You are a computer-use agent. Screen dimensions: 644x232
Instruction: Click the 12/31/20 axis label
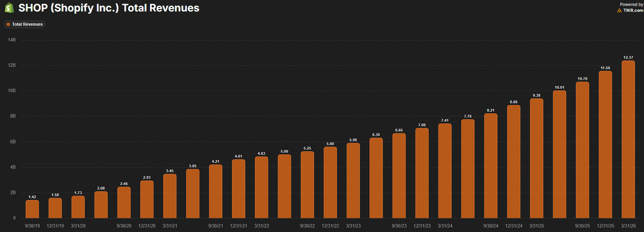[147, 226]
